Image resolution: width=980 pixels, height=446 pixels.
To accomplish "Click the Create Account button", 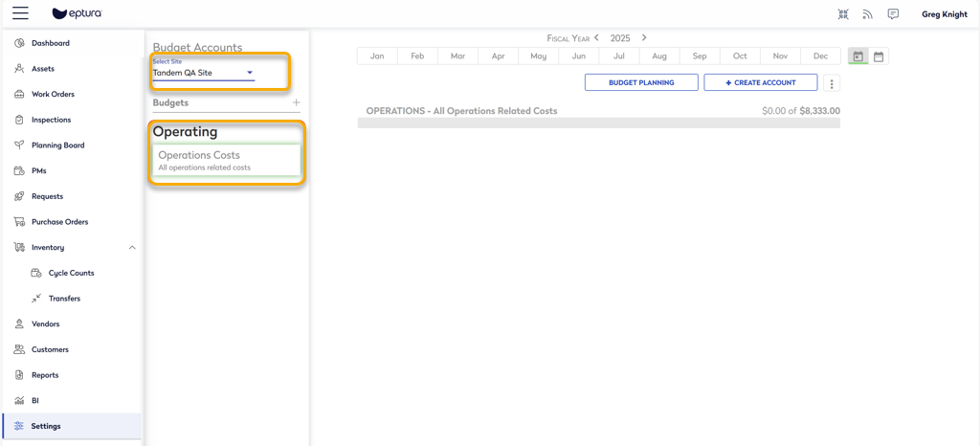I will pos(761,82).
